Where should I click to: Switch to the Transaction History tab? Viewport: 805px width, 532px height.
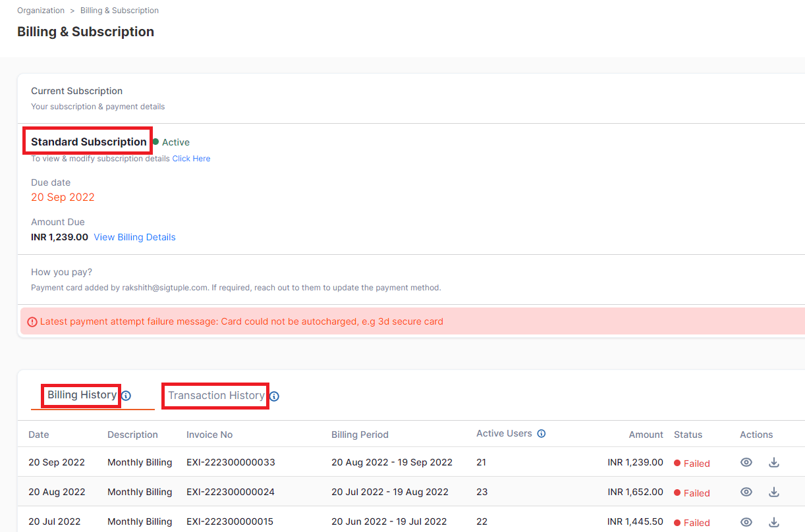(215, 396)
